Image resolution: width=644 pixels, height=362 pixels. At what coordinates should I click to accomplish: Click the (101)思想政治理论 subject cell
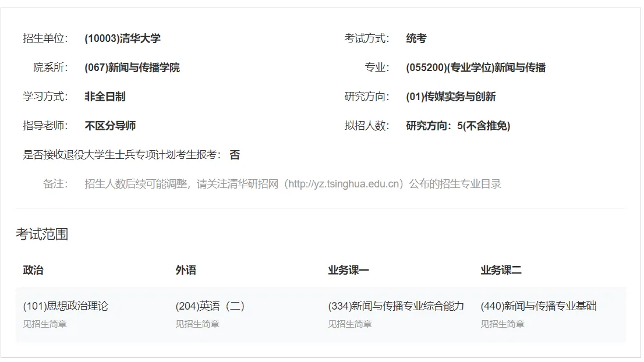[x=66, y=306]
